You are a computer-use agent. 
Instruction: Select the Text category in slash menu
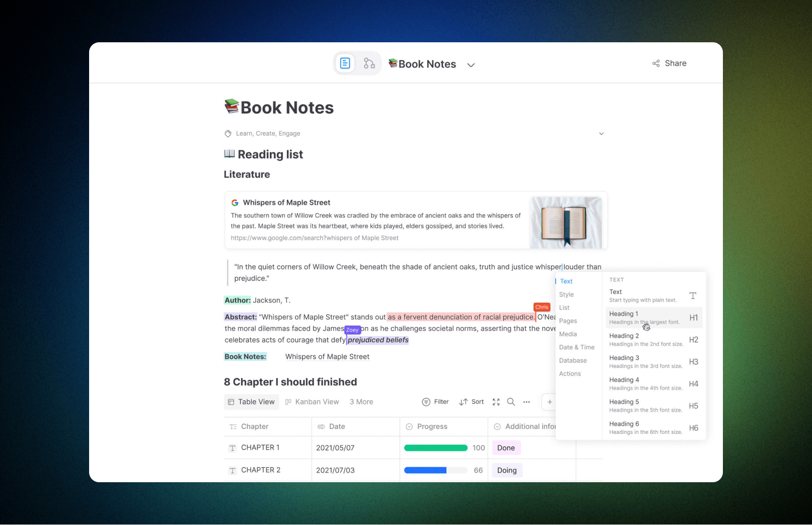click(566, 281)
